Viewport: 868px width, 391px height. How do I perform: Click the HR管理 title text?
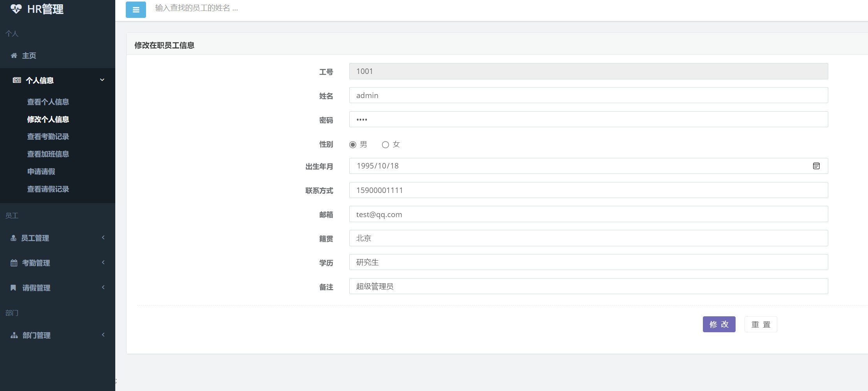coord(45,9)
